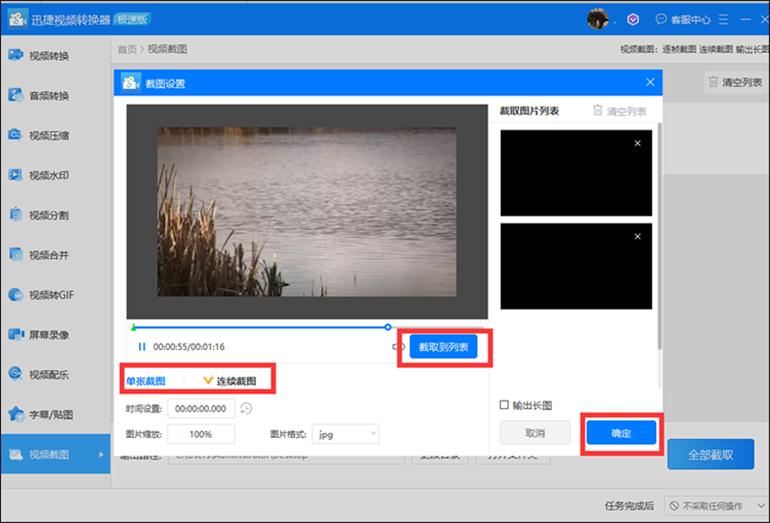Remove the first captured thumbnail via its X
The width and height of the screenshot is (770, 523).
(x=637, y=143)
